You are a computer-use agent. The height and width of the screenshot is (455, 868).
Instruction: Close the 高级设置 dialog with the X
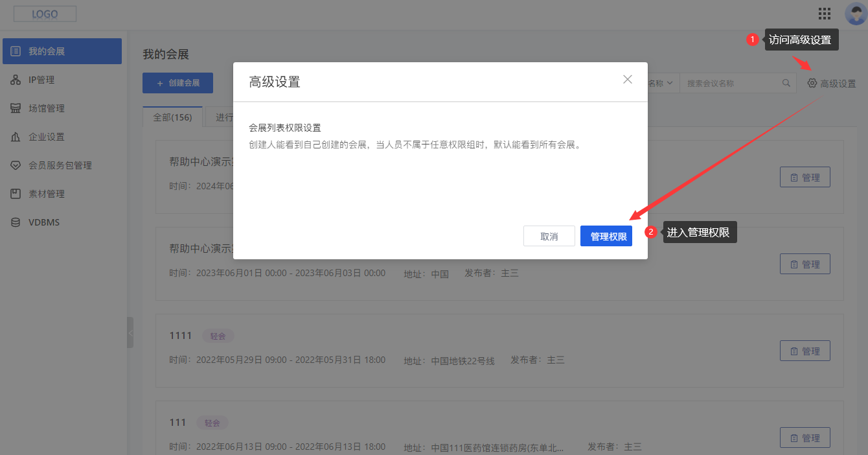[x=627, y=79]
